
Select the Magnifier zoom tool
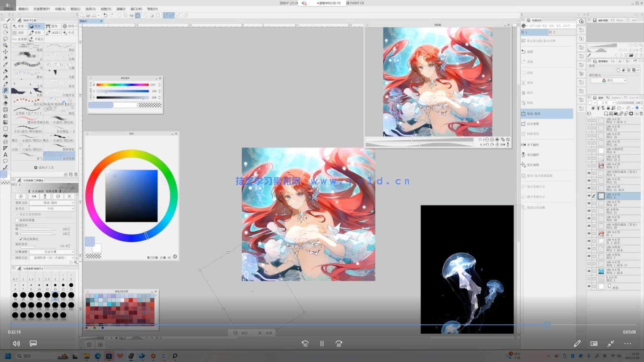5,26
